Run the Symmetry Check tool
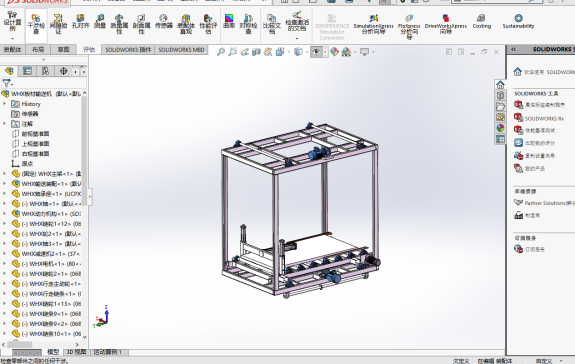The height and width of the screenshot is (364, 575). click(248, 23)
